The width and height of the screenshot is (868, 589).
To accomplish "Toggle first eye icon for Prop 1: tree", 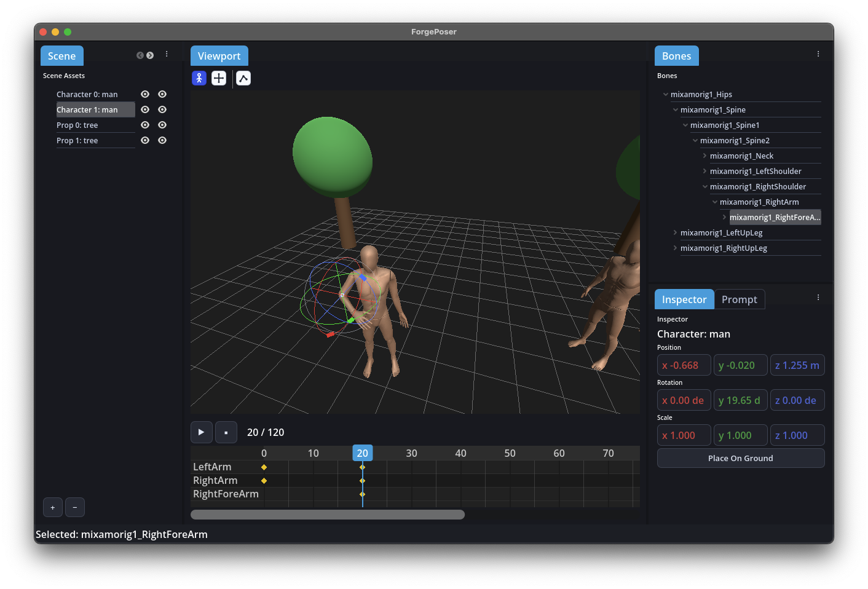I will point(145,140).
